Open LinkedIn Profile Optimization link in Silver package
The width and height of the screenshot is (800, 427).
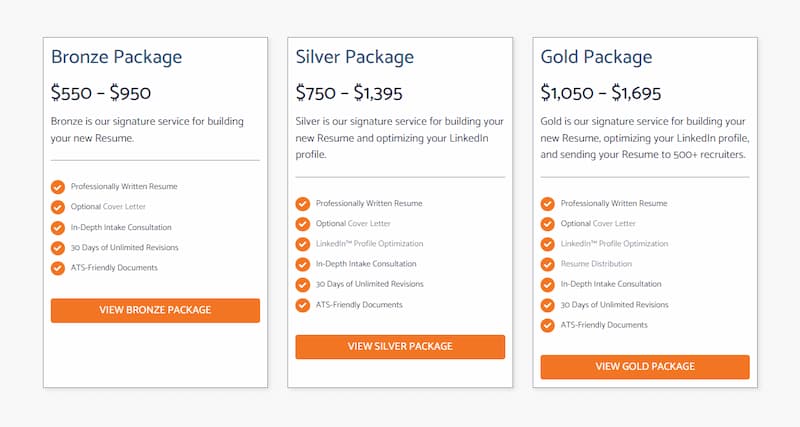[369, 244]
